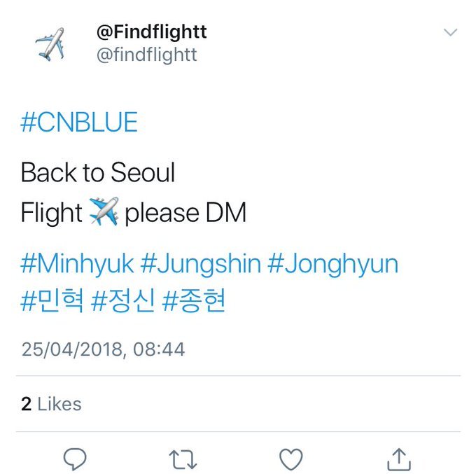Tap the "please DM" text

click(185, 213)
